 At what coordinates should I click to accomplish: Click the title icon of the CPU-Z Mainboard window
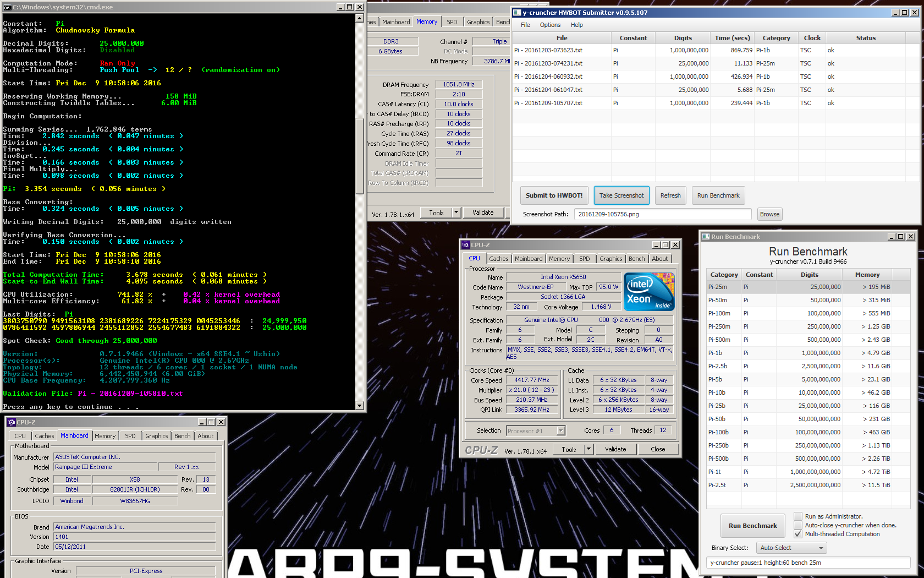pos(12,422)
